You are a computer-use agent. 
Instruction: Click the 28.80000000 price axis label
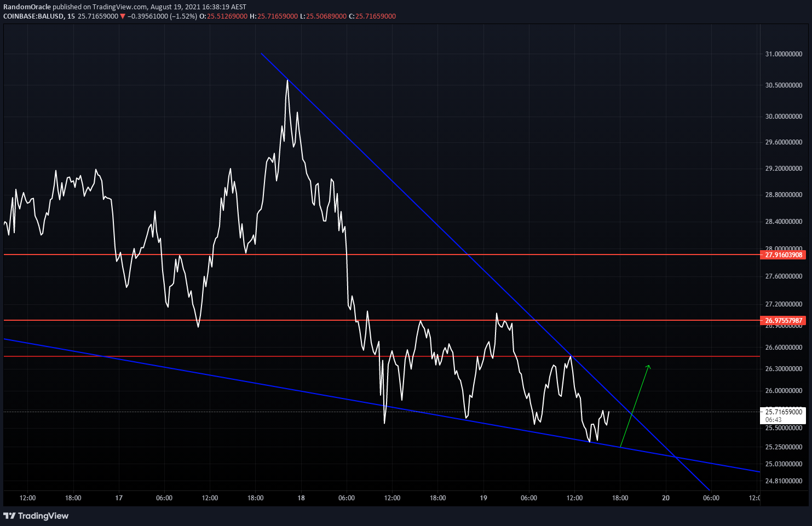(x=784, y=195)
